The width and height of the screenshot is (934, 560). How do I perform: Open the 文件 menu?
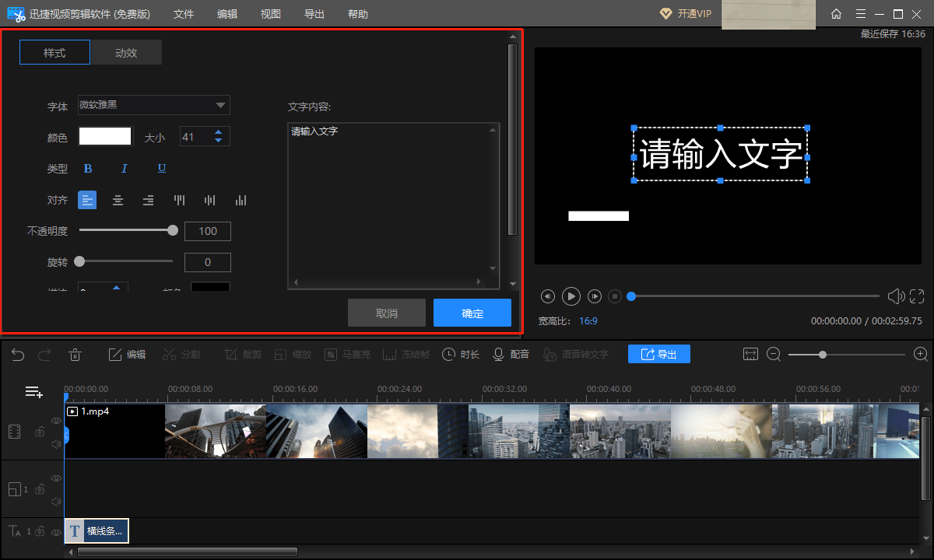(184, 14)
